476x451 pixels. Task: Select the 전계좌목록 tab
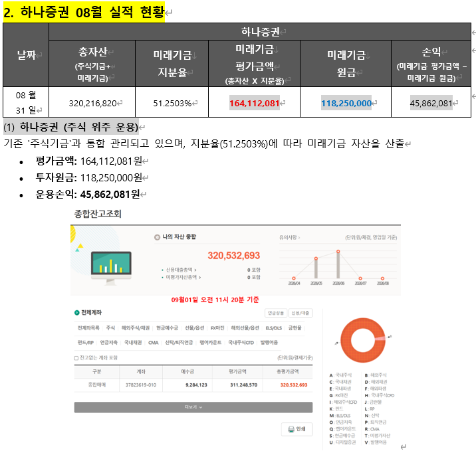tap(88, 328)
